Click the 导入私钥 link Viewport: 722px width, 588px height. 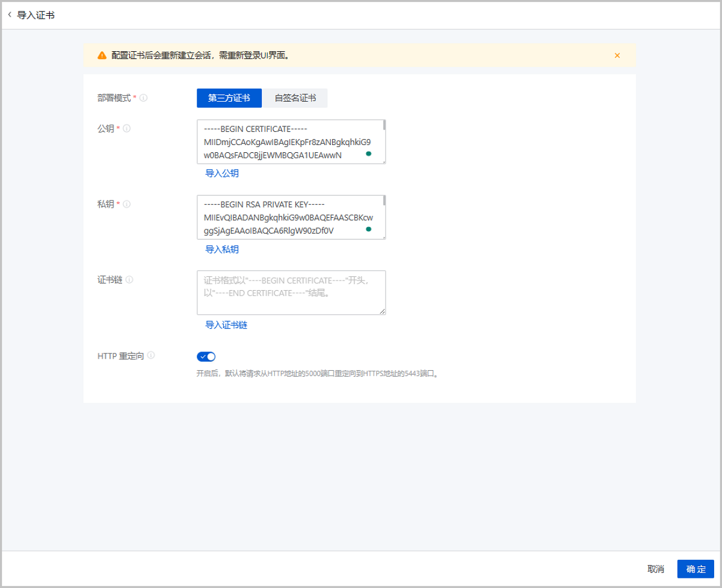[223, 249]
